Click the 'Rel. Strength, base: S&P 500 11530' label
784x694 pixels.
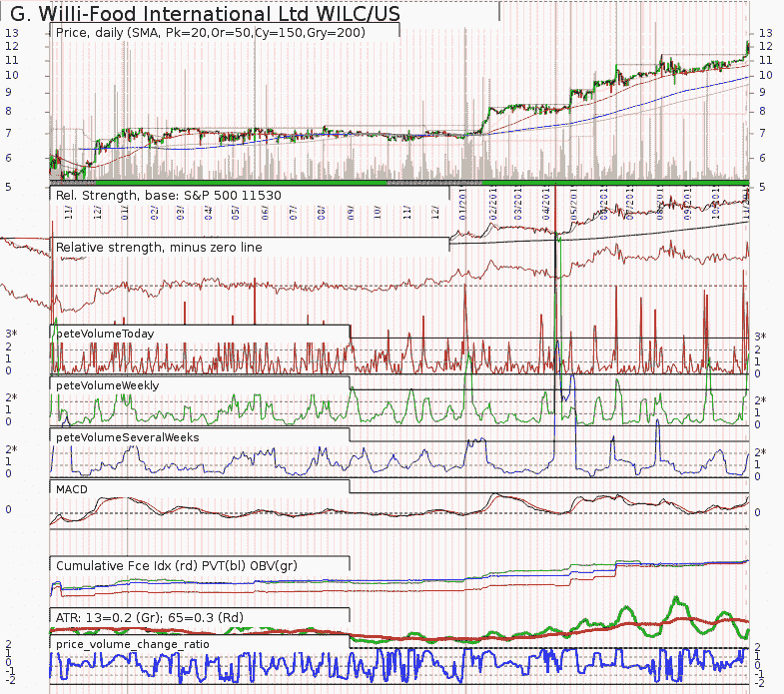tap(169, 196)
